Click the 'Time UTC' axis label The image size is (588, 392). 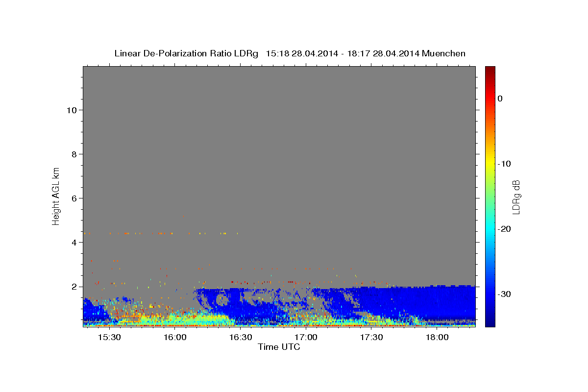[279, 347]
